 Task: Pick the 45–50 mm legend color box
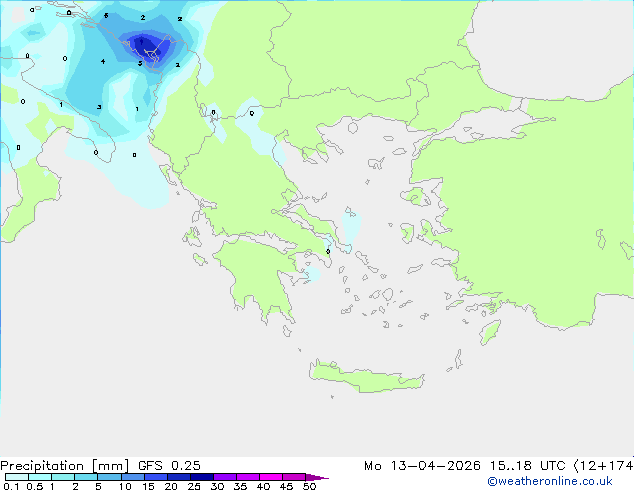[294, 477]
